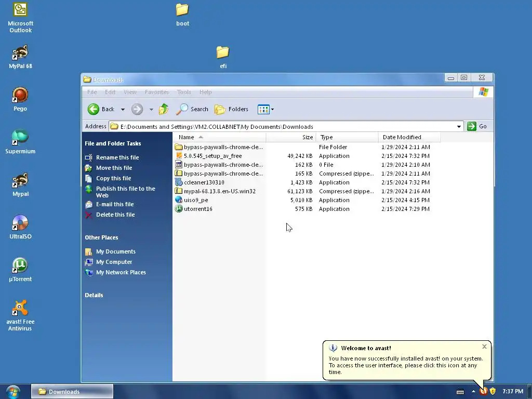Select the efi folder on desktop
Viewport: 532px width, 399px height.
pos(223,57)
